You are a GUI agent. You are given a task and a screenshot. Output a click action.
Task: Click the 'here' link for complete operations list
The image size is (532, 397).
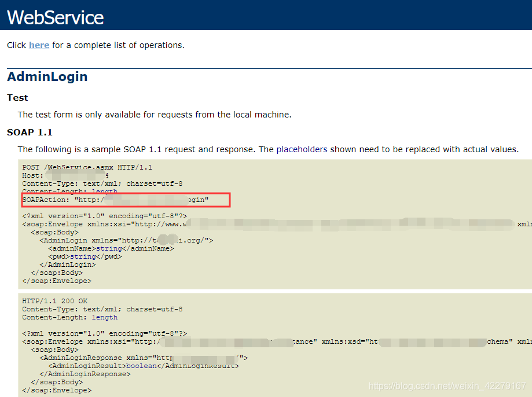[39, 45]
